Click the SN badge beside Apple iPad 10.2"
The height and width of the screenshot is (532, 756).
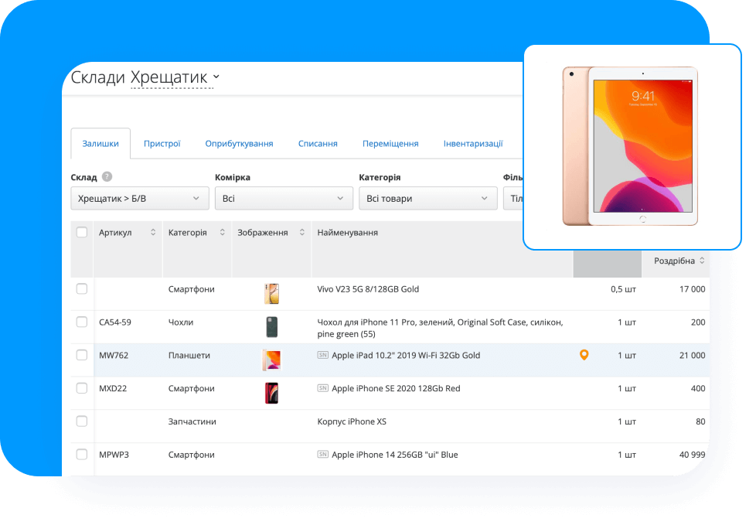click(x=322, y=355)
